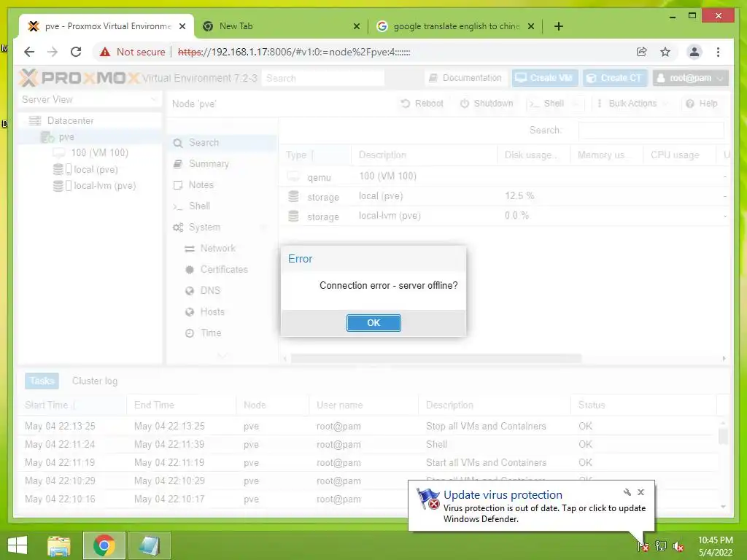Sort by Type column header
The height and width of the screenshot is (560, 747).
point(315,155)
